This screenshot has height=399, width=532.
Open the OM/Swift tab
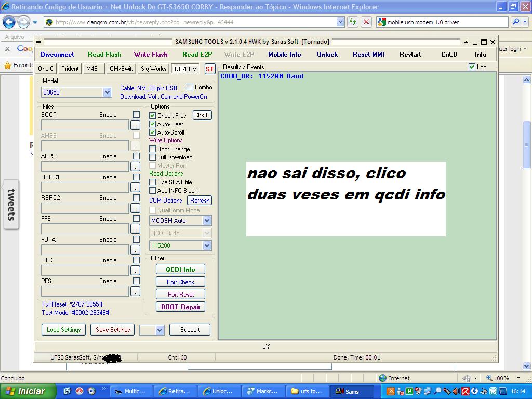point(121,69)
